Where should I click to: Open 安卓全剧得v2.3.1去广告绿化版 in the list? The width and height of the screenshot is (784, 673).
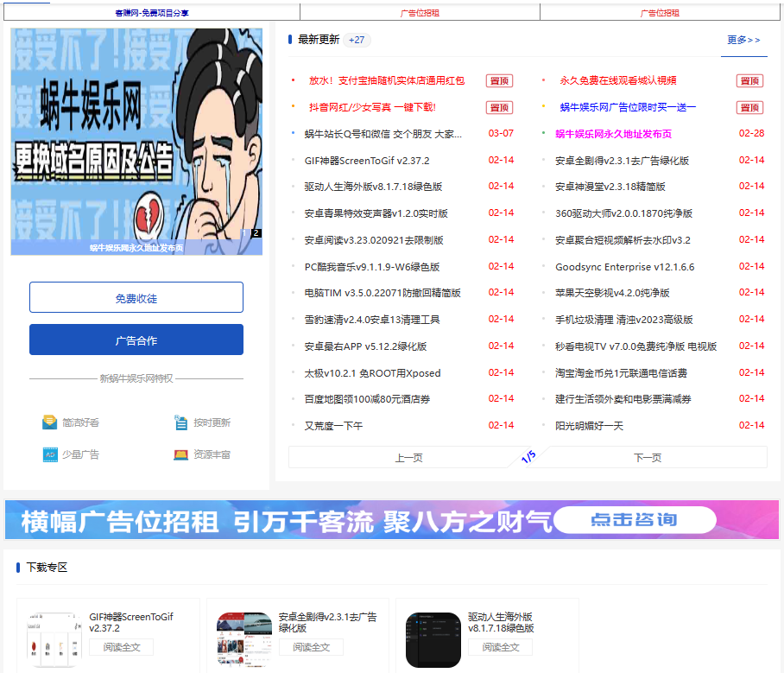[x=622, y=161]
